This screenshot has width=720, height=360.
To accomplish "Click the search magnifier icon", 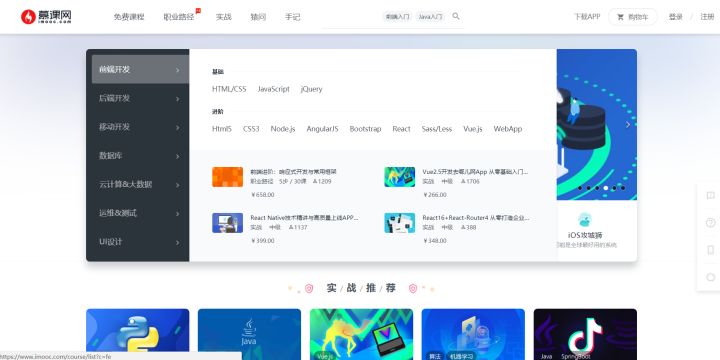I will pyautogui.click(x=456, y=16).
